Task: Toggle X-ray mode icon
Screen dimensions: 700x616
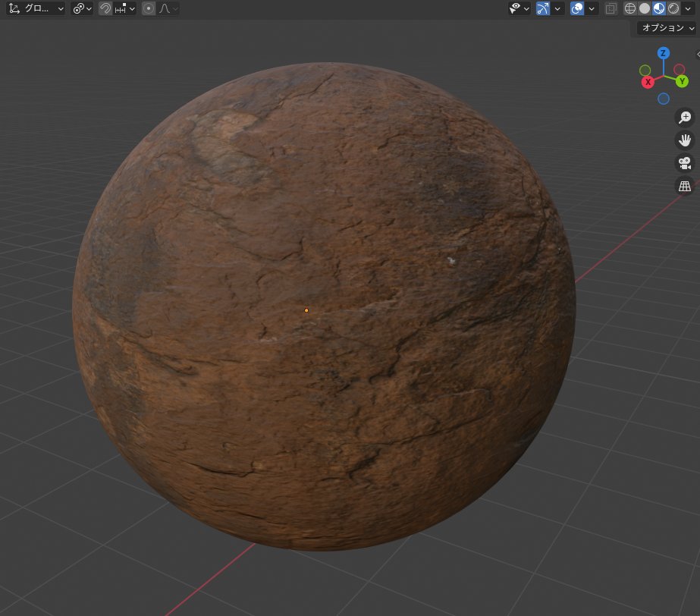Action: pos(611,8)
